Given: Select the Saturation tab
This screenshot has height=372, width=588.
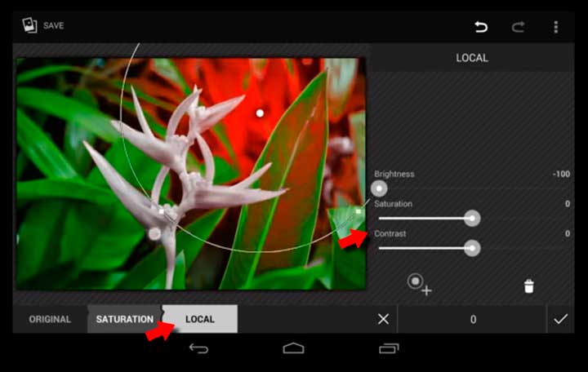Looking at the screenshot, I should pyautogui.click(x=124, y=319).
